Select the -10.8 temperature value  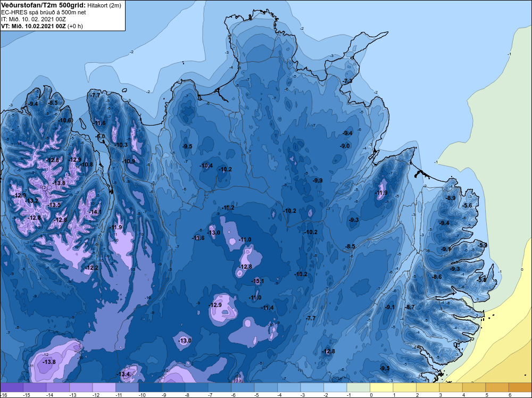tap(86, 164)
